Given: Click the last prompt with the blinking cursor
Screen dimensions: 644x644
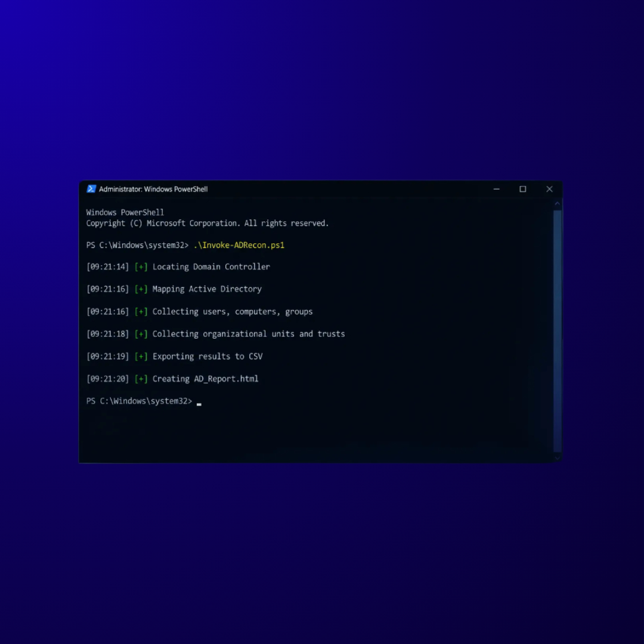Looking at the screenshot, I should coord(144,401).
